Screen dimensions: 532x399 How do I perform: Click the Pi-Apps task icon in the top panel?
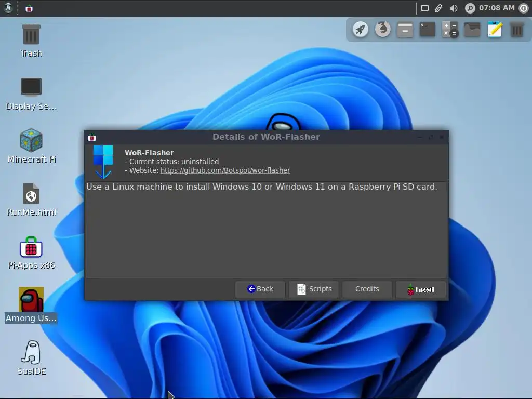pos(29,8)
